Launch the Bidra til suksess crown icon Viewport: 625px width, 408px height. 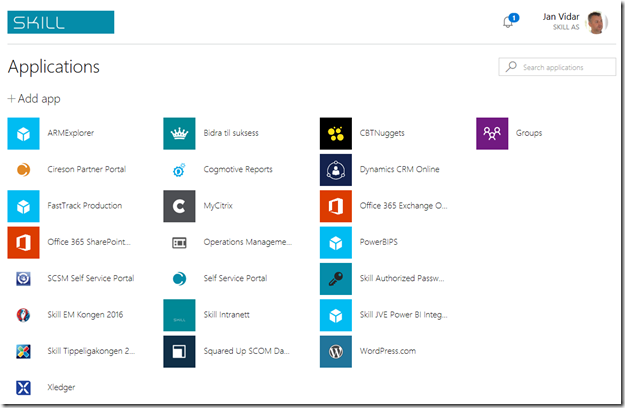pos(179,133)
